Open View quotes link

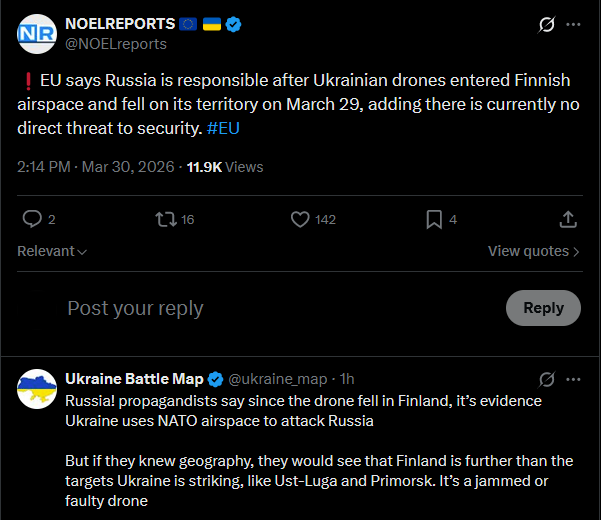tap(533, 251)
